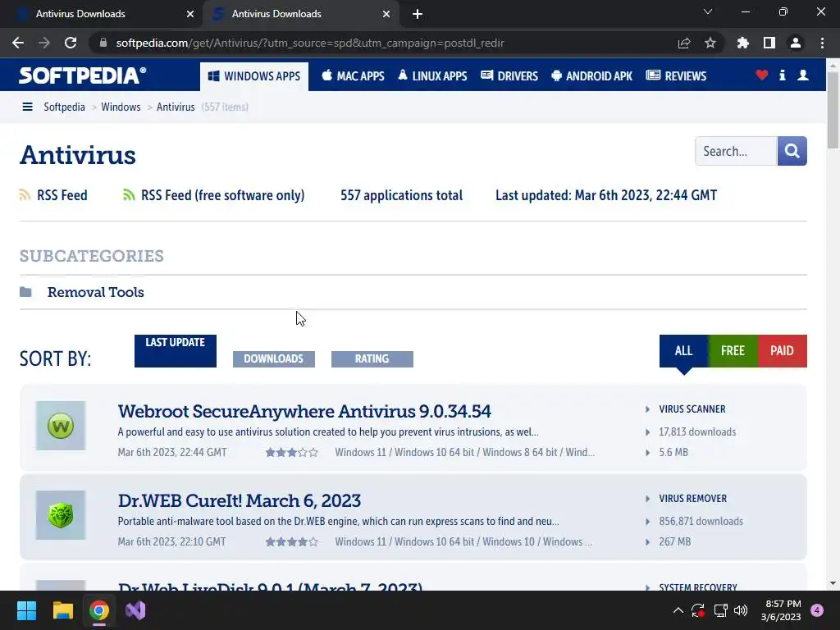
Task: Sort the list by Rating
Action: [372, 359]
